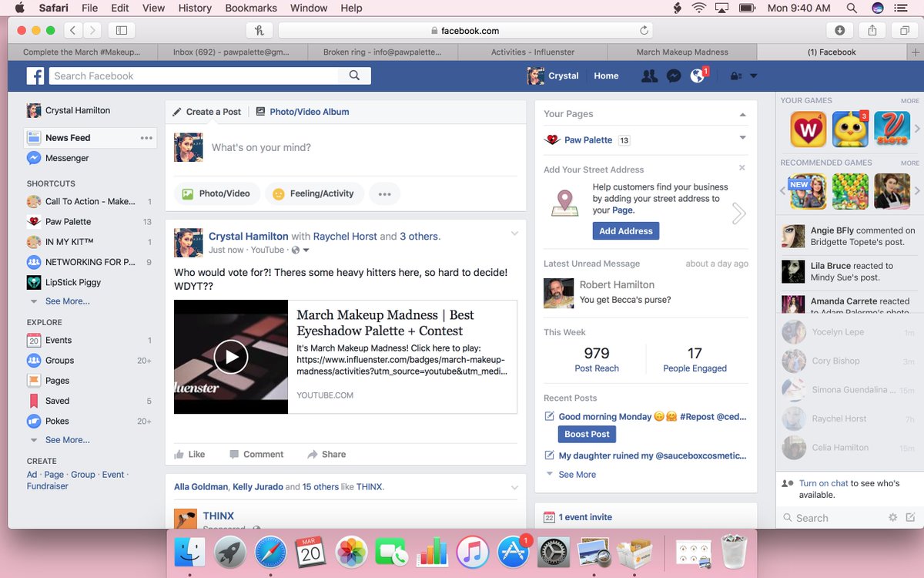Open Notifications globe icon
924x578 pixels.
698,76
